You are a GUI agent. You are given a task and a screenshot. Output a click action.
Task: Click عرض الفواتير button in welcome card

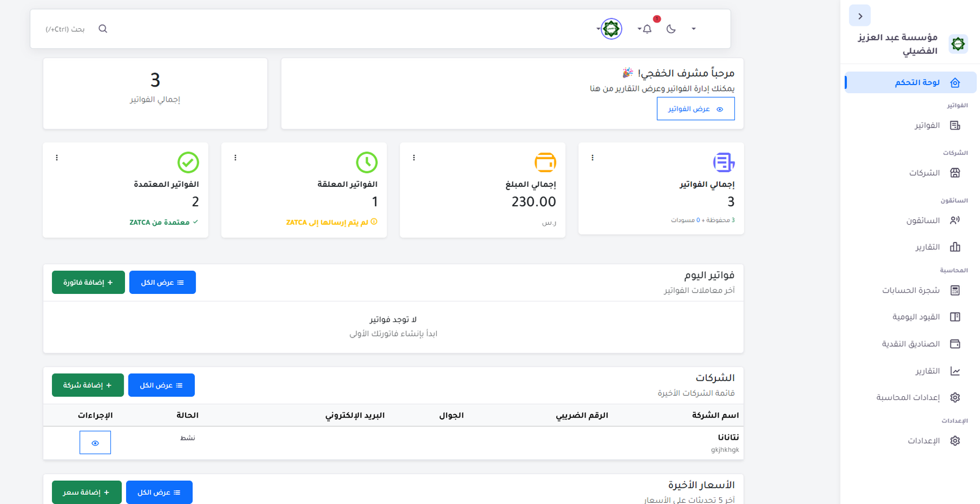[x=696, y=109]
